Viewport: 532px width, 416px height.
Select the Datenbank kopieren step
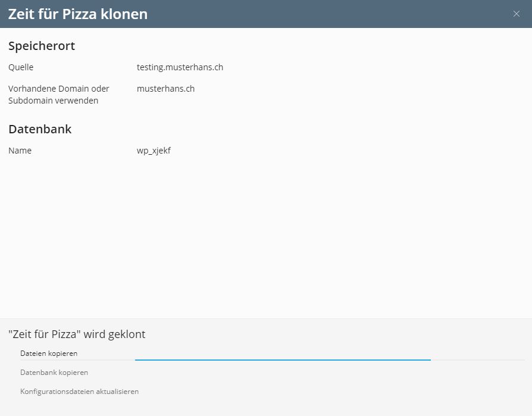click(x=54, y=373)
